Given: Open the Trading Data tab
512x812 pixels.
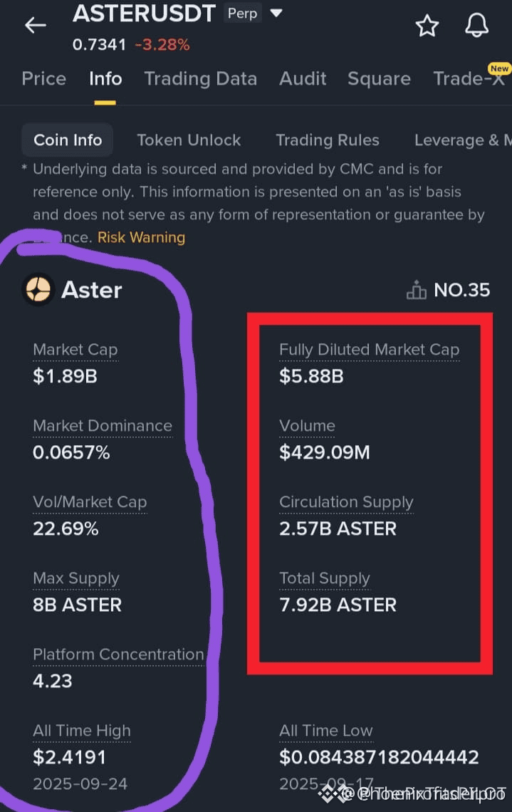Looking at the screenshot, I should pyautogui.click(x=201, y=79).
